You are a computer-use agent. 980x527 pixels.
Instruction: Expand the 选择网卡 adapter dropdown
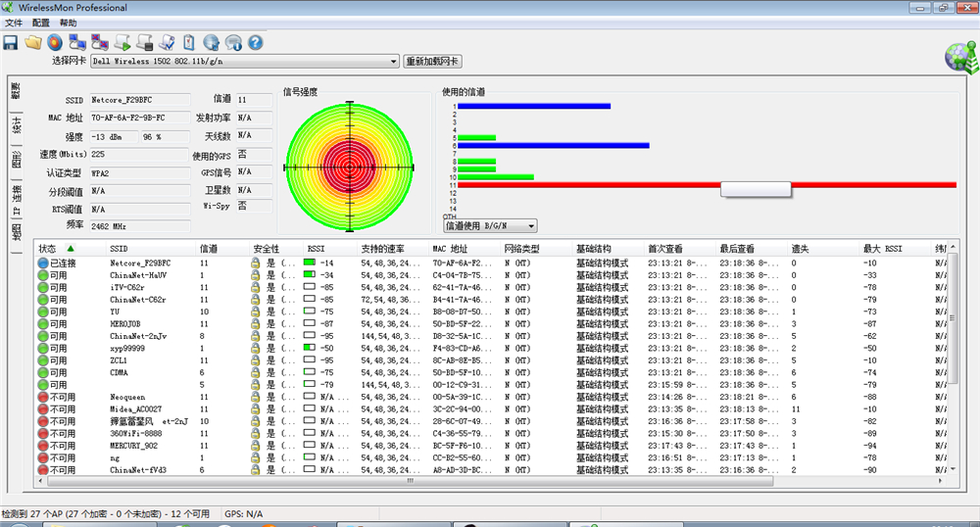tap(394, 62)
